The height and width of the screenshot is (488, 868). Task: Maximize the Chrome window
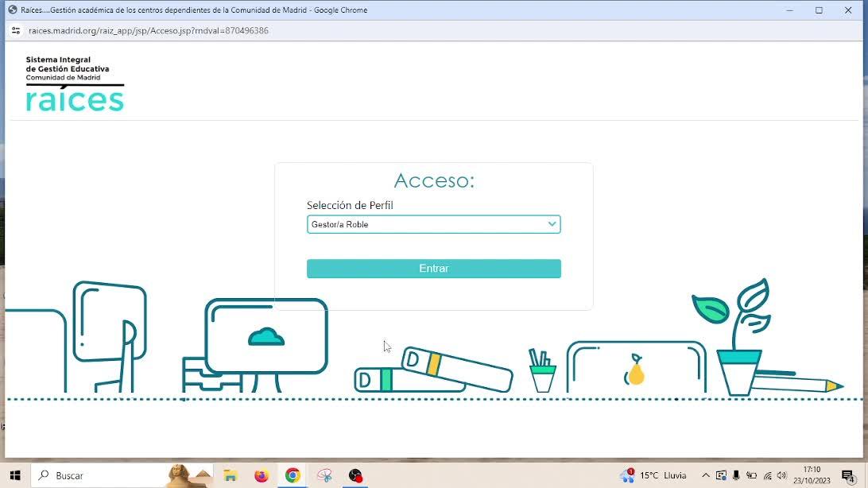coord(819,10)
